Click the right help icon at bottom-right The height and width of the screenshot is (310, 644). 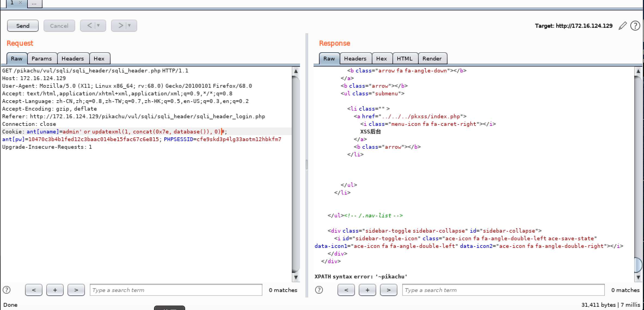tap(319, 290)
